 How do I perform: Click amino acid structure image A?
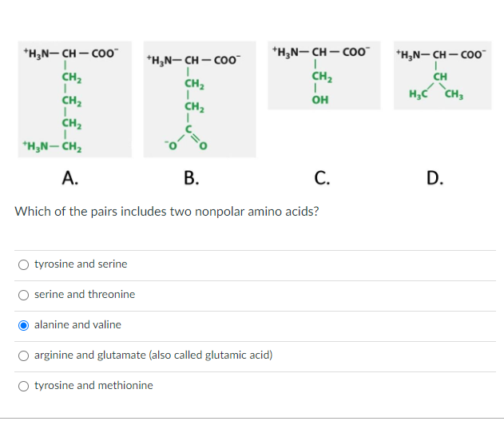click(75, 99)
